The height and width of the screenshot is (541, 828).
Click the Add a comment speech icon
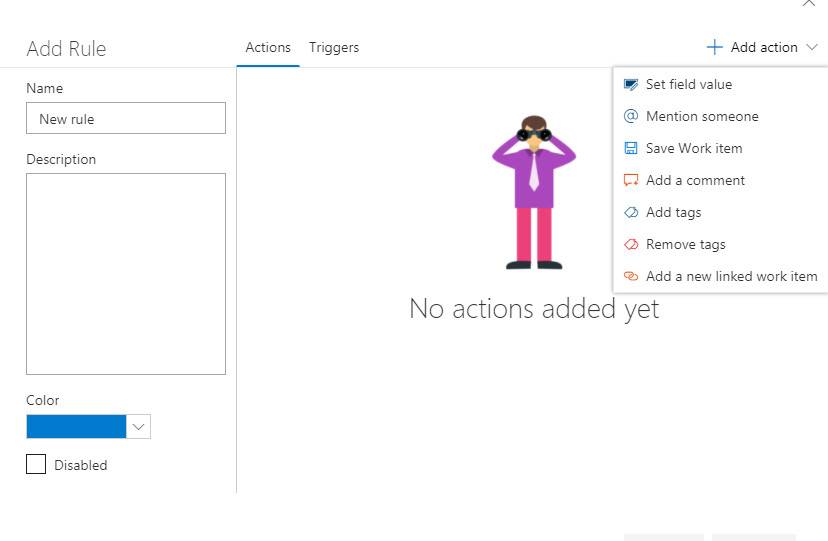(631, 180)
